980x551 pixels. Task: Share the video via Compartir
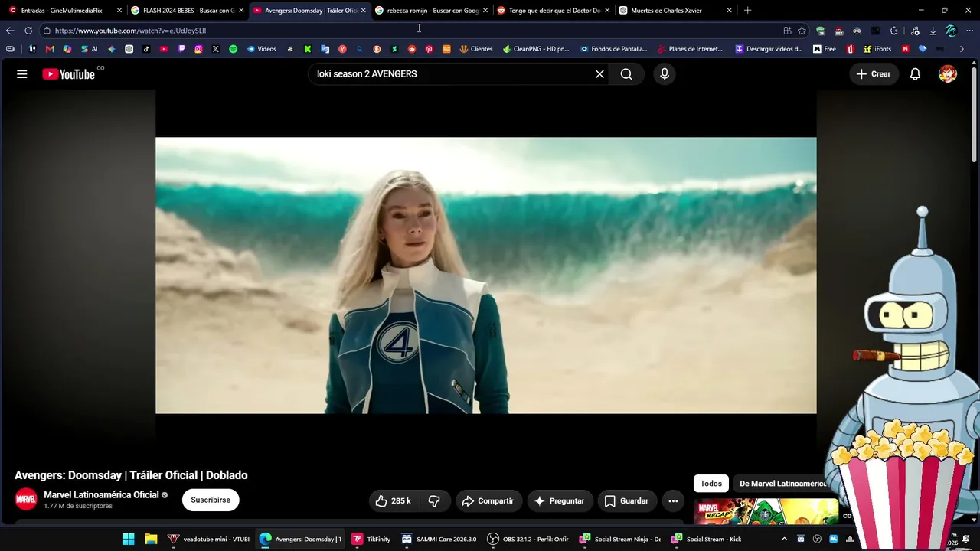pyautogui.click(x=488, y=501)
